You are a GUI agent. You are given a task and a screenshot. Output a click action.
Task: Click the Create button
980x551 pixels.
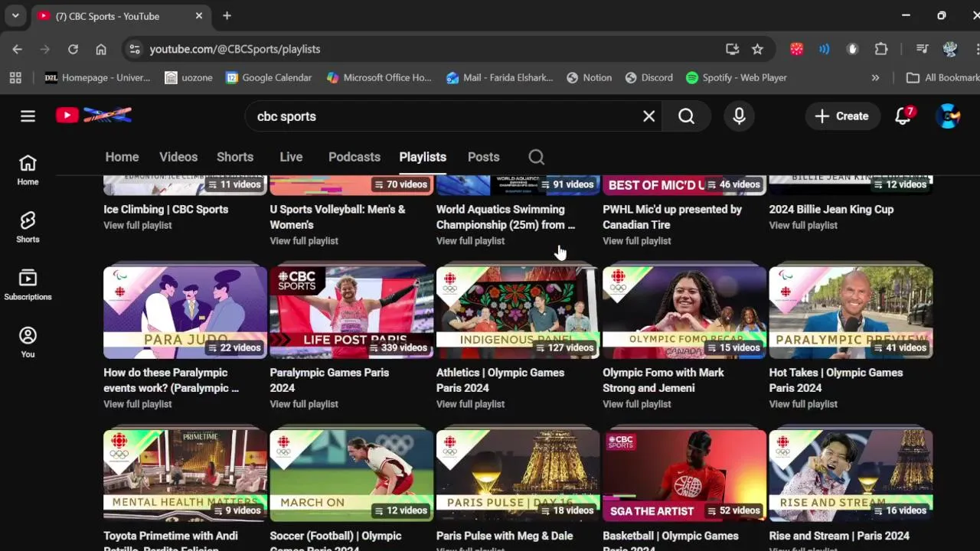[841, 116]
